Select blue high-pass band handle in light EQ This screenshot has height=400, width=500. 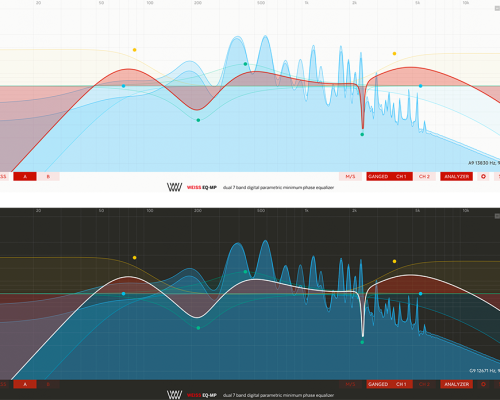click(x=124, y=86)
